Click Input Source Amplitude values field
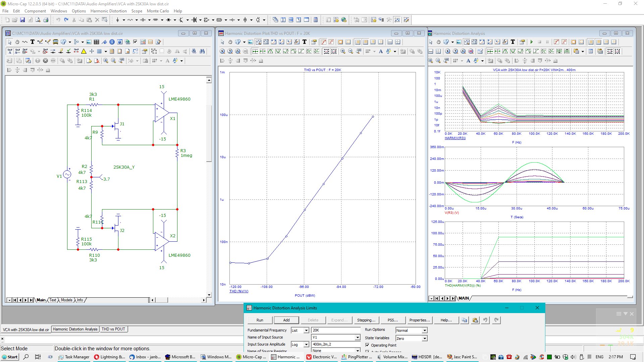The image size is (644, 362). point(336,345)
